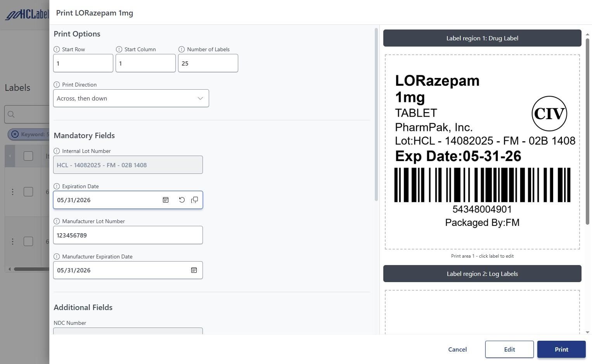592x364 pixels.
Task: Click the label preview panel's vertical scrollbar
Action: point(587,132)
